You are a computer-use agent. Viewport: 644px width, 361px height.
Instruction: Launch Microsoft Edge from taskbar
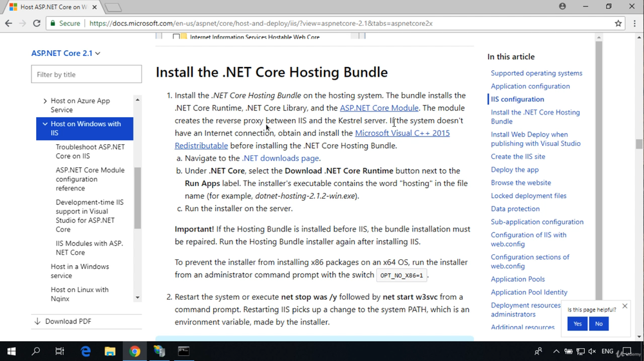click(x=86, y=351)
